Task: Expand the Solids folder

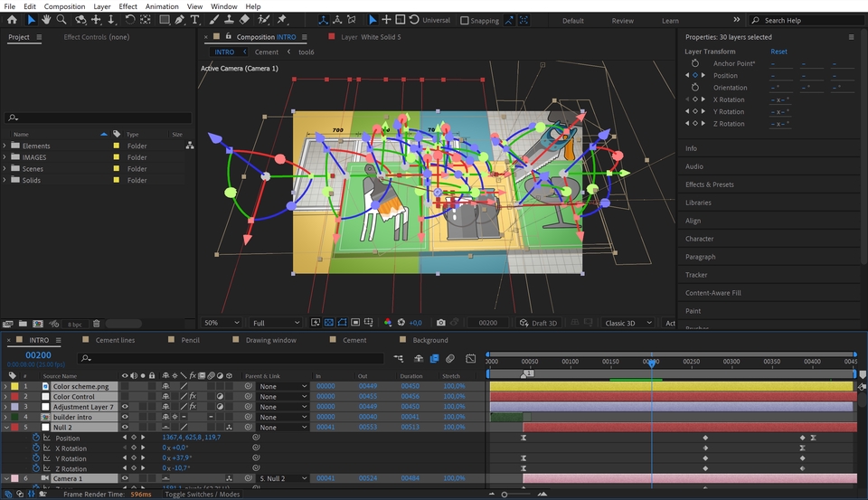Action: pyautogui.click(x=5, y=180)
